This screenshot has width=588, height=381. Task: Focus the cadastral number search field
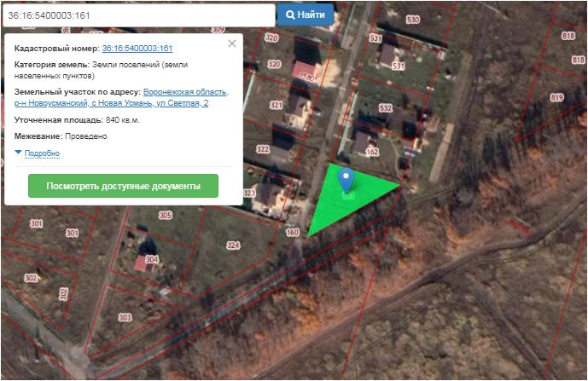139,15
